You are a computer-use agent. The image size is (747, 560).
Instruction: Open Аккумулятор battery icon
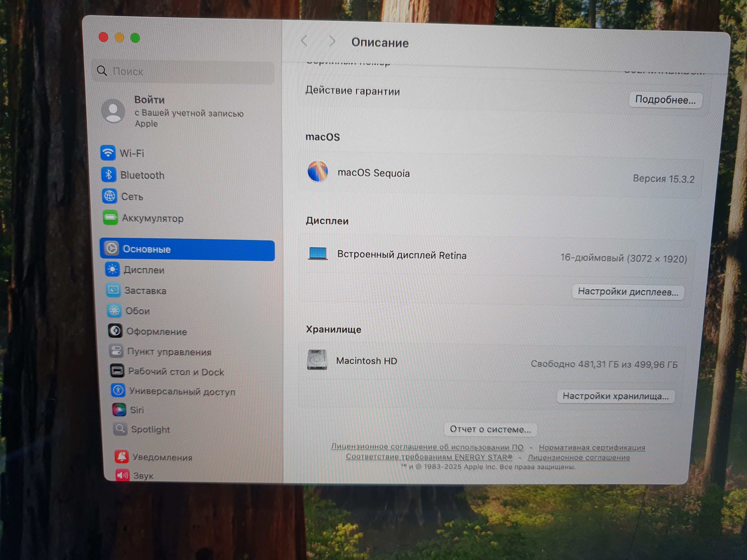[x=110, y=218]
